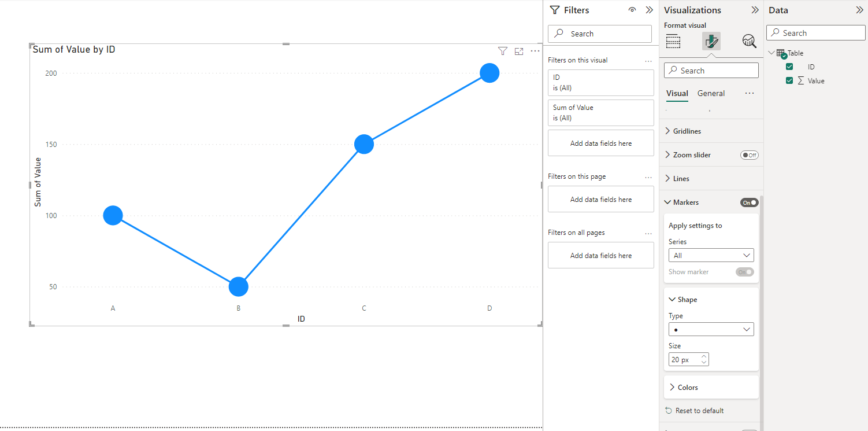Select the Visual tab
This screenshot has width=868, height=431.
pyautogui.click(x=677, y=93)
